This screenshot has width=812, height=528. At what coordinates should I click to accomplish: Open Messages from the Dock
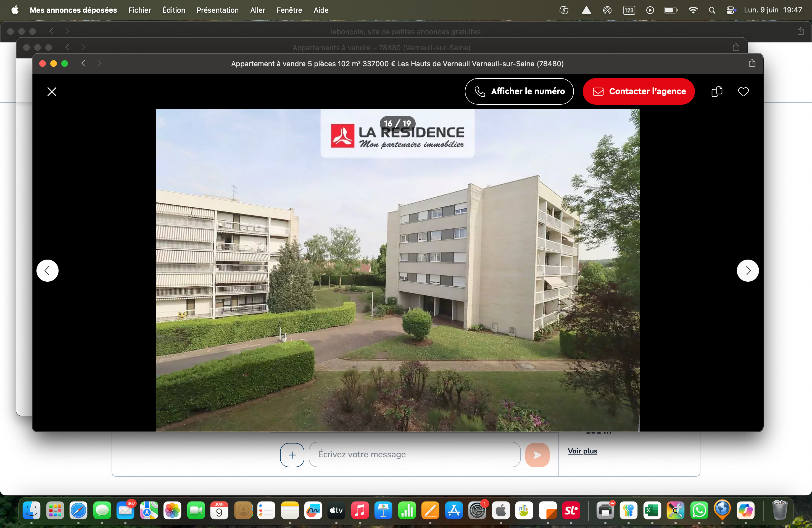[102, 510]
